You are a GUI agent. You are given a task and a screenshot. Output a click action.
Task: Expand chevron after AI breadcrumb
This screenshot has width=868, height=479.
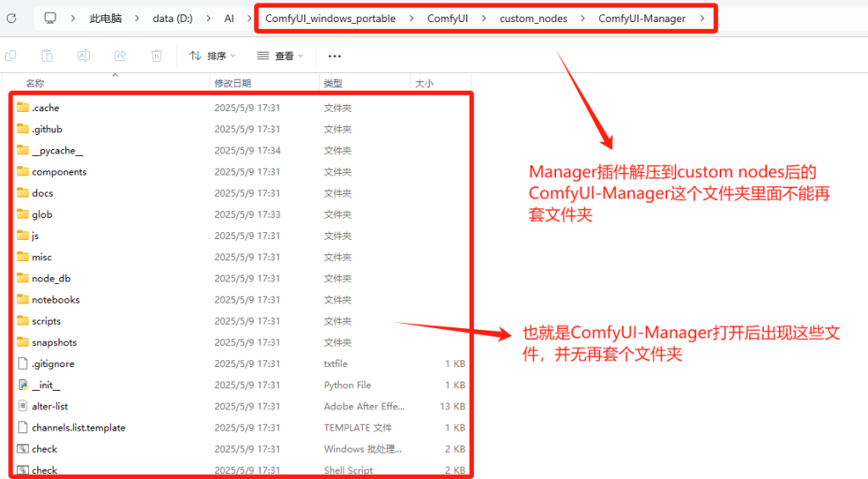point(248,19)
